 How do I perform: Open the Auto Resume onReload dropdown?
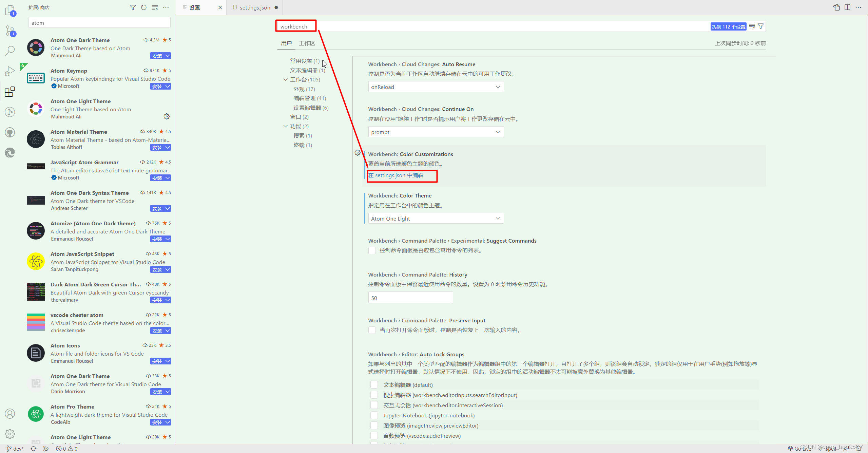pos(436,87)
